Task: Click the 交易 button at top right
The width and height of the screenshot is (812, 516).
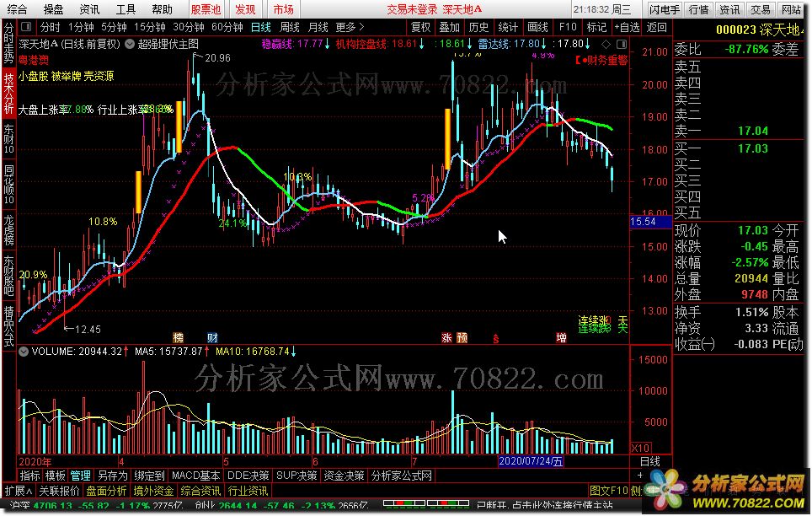Action: [761, 9]
